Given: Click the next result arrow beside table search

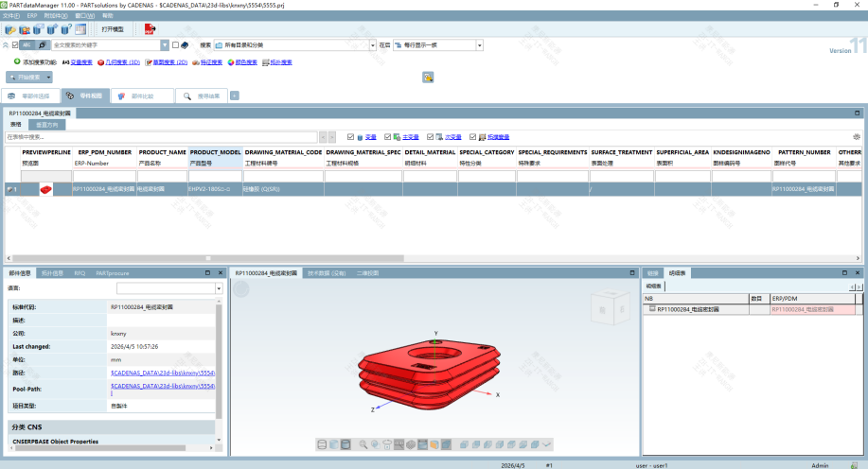Looking at the screenshot, I should 332,136.
